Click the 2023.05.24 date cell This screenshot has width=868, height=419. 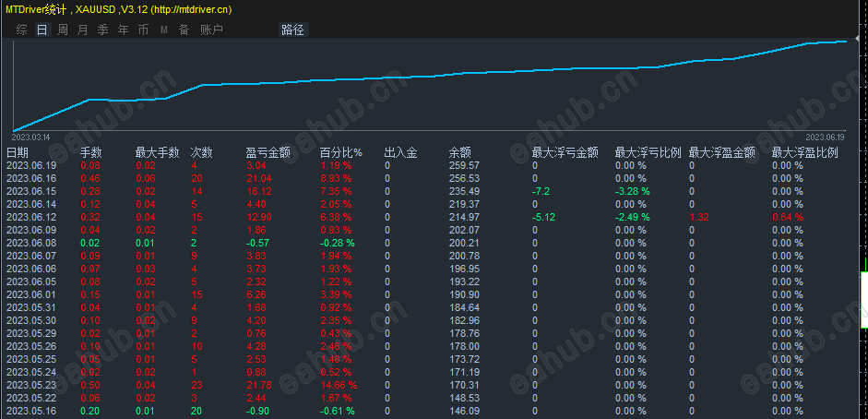[x=30, y=372]
